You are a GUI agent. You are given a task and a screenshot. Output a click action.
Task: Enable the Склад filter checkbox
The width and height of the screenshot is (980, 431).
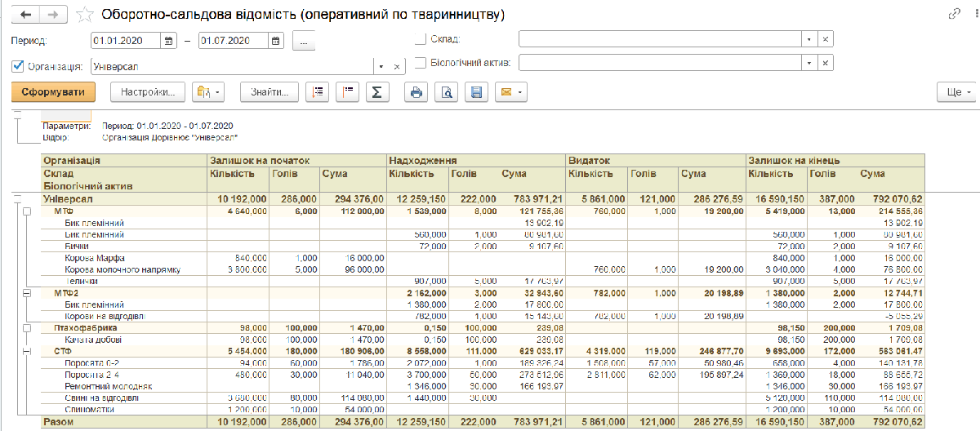pyautogui.click(x=421, y=39)
